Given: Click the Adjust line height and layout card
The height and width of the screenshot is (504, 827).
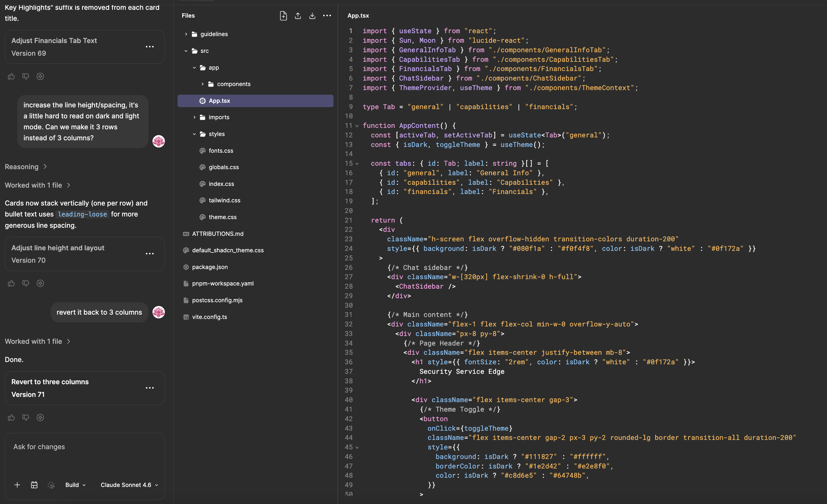Looking at the screenshot, I should pyautogui.click(x=85, y=254).
